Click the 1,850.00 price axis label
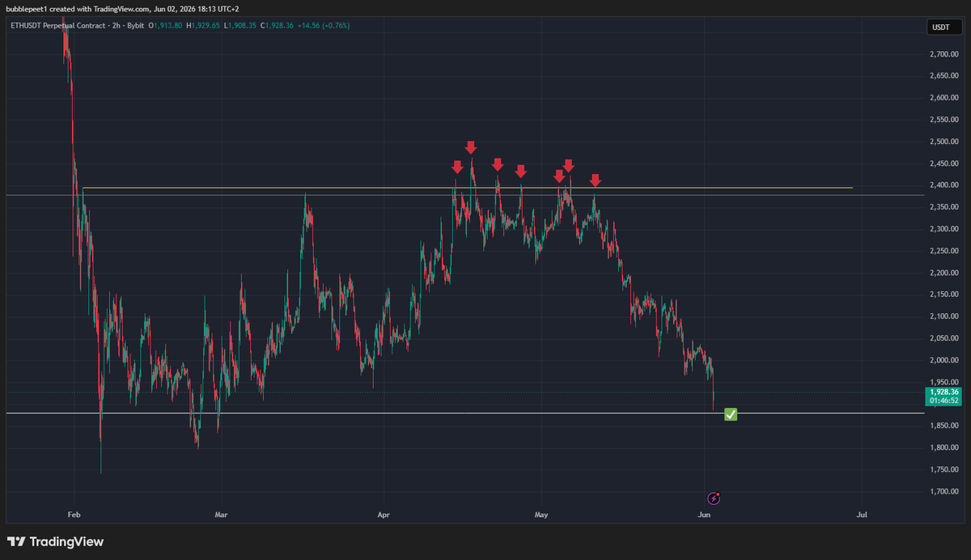 944,426
